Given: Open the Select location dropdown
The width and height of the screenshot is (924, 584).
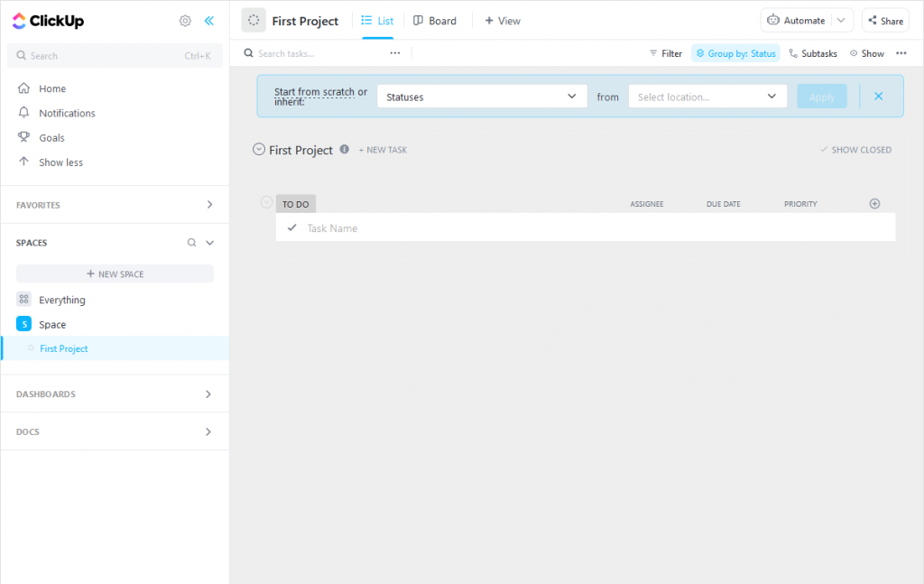Looking at the screenshot, I should (x=707, y=97).
